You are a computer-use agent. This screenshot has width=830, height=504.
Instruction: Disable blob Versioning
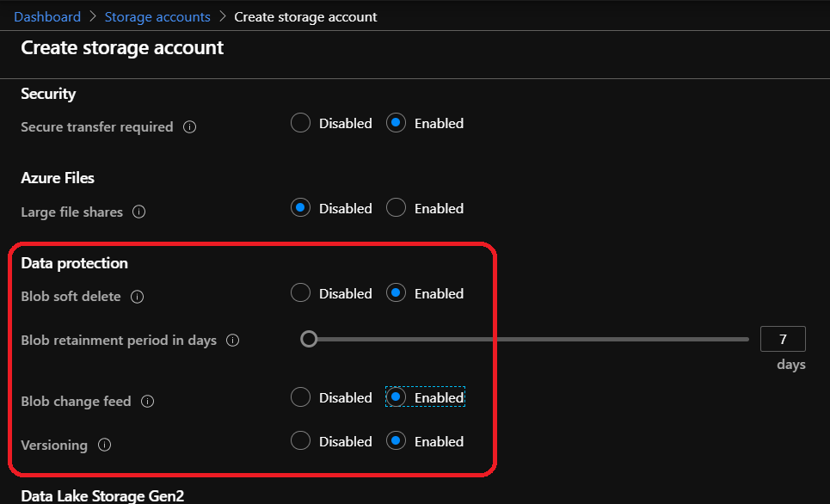tap(300, 441)
